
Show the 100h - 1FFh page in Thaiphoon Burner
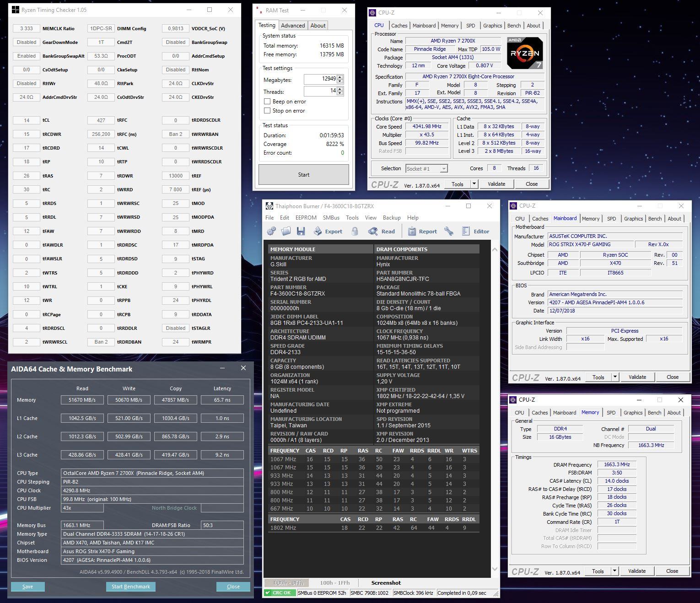pos(335,583)
